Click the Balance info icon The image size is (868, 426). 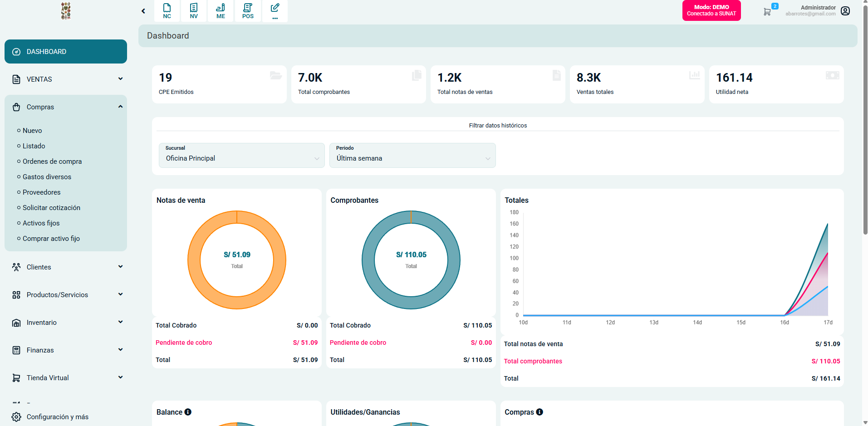pos(188,412)
